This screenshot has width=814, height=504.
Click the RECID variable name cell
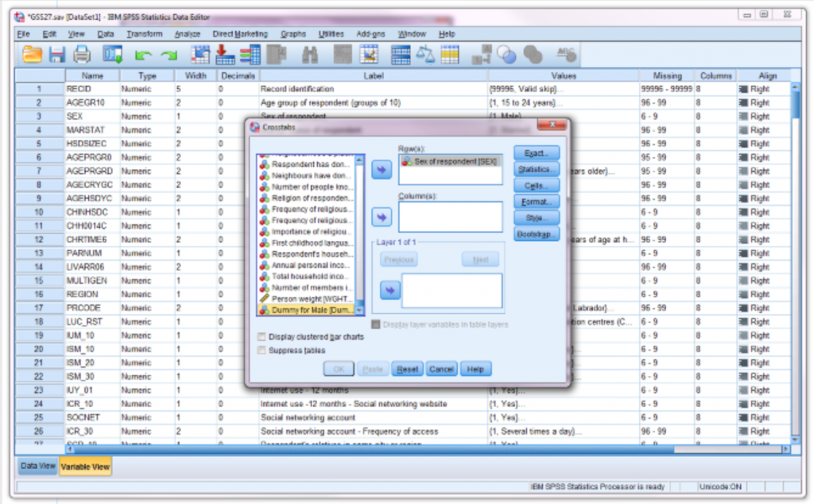(92, 89)
